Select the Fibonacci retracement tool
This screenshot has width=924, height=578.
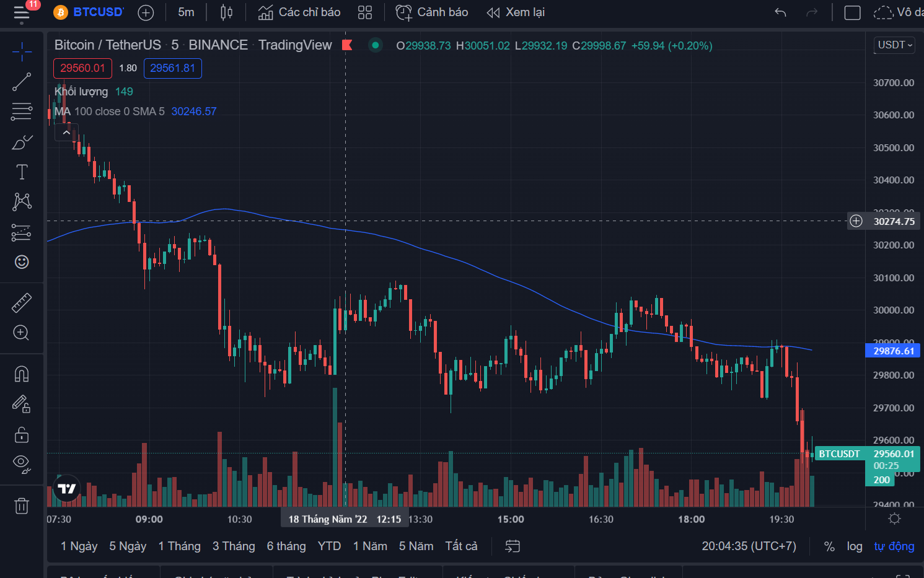point(22,112)
